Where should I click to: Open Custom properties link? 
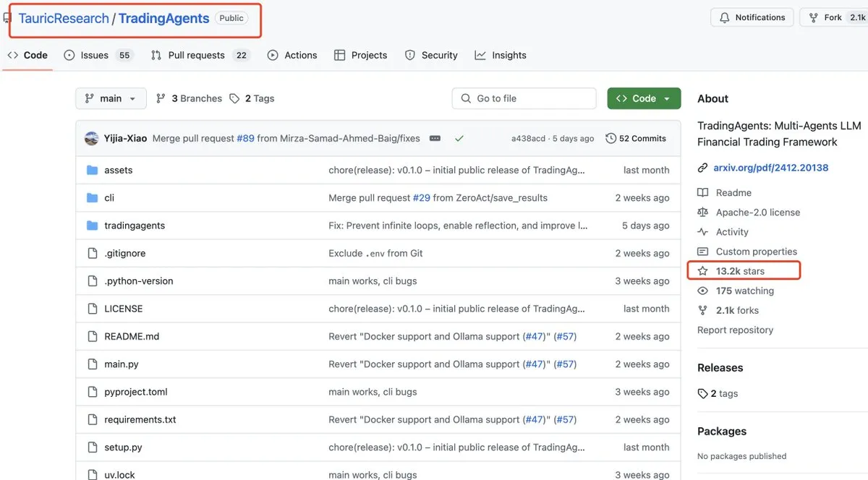tap(757, 252)
